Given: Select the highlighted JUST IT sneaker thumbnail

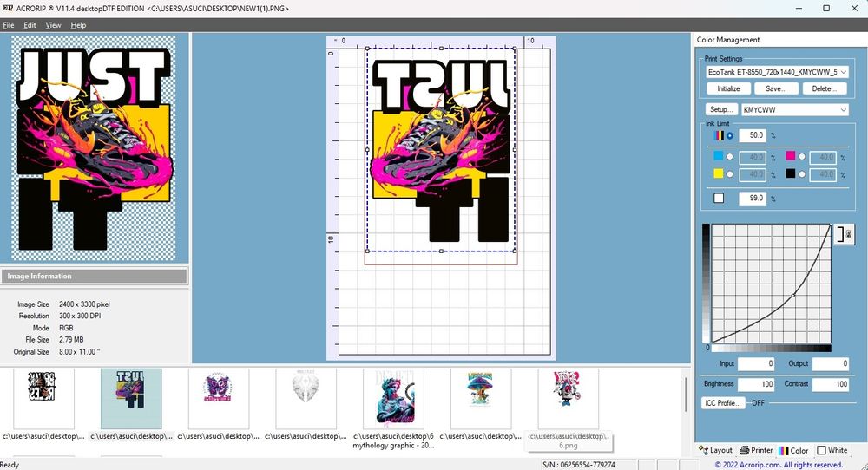Looking at the screenshot, I should [x=131, y=399].
